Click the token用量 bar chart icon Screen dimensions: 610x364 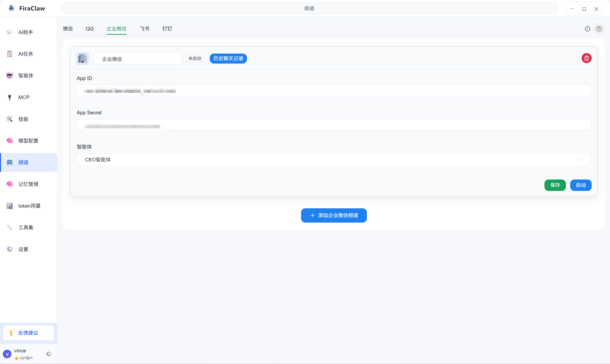tap(10, 206)
